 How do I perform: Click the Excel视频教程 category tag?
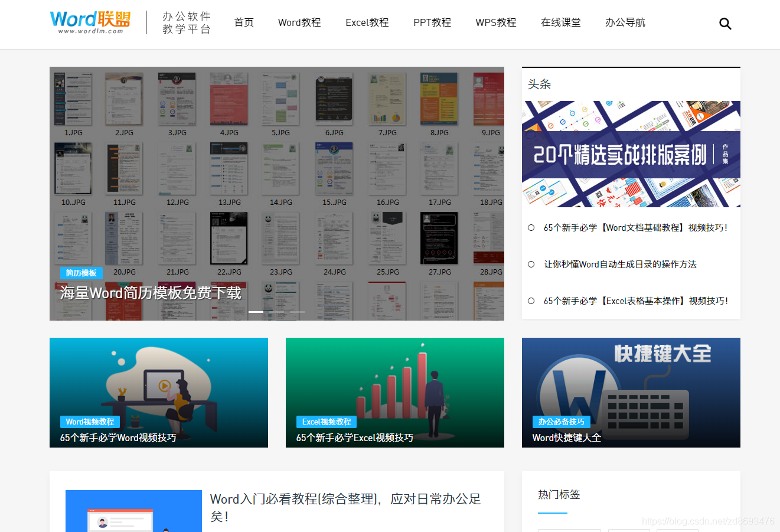[x=327, y=422]
